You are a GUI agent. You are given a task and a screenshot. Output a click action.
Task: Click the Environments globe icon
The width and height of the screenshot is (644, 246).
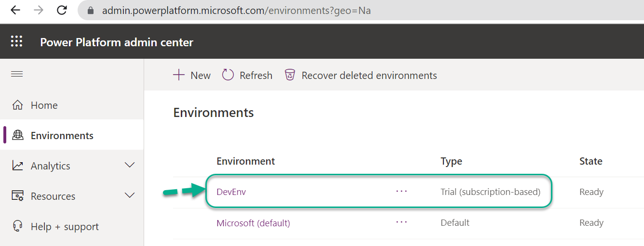point(18,135)
